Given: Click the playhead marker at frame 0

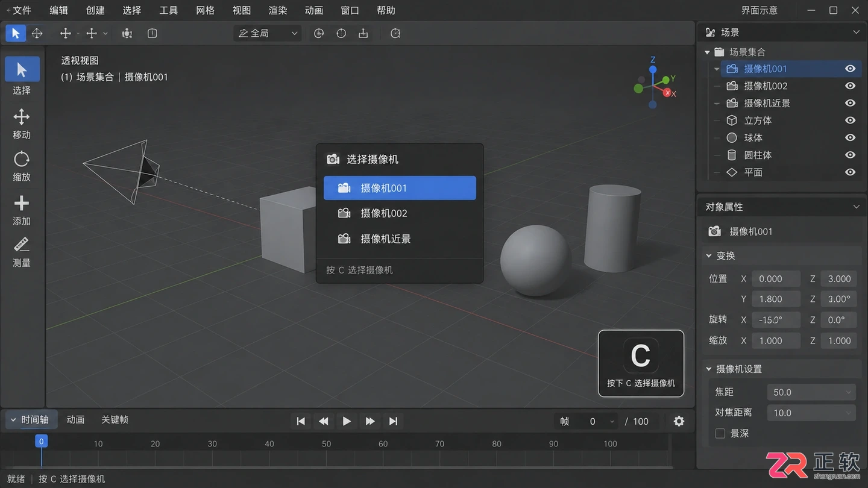Looking at the screenshot, I should [x=41, y=441].
